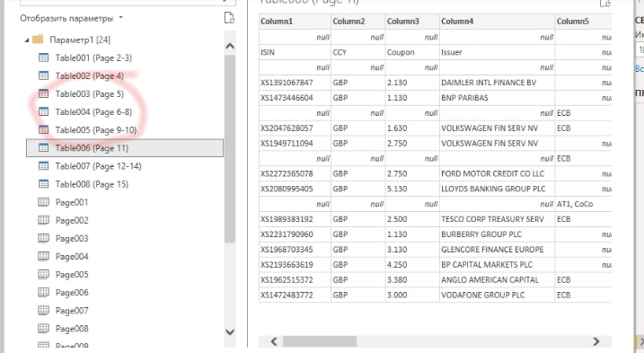Click preview horizontal scroll right arrow
This screenshot has width=644, height=353.
click(595, 341)
